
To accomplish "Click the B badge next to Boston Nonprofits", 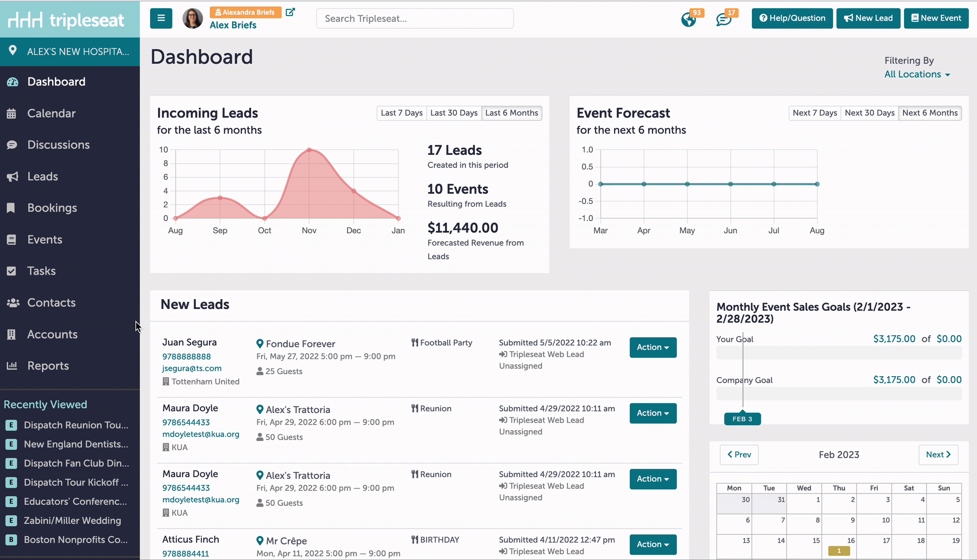I will click(11, 540).
